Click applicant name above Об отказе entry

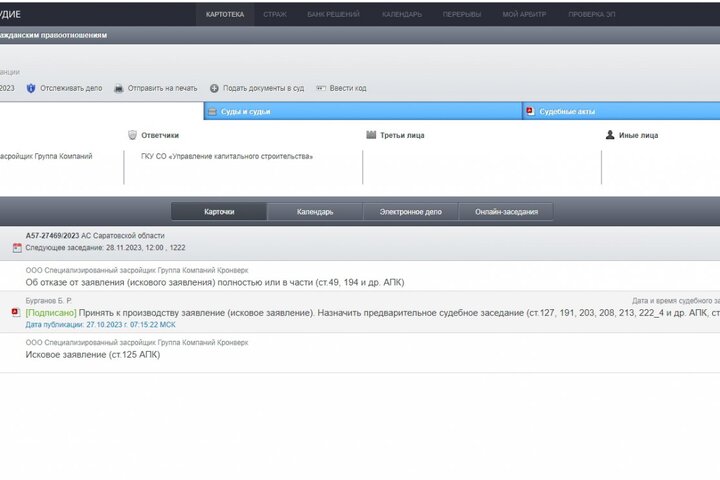coord(137,271)
